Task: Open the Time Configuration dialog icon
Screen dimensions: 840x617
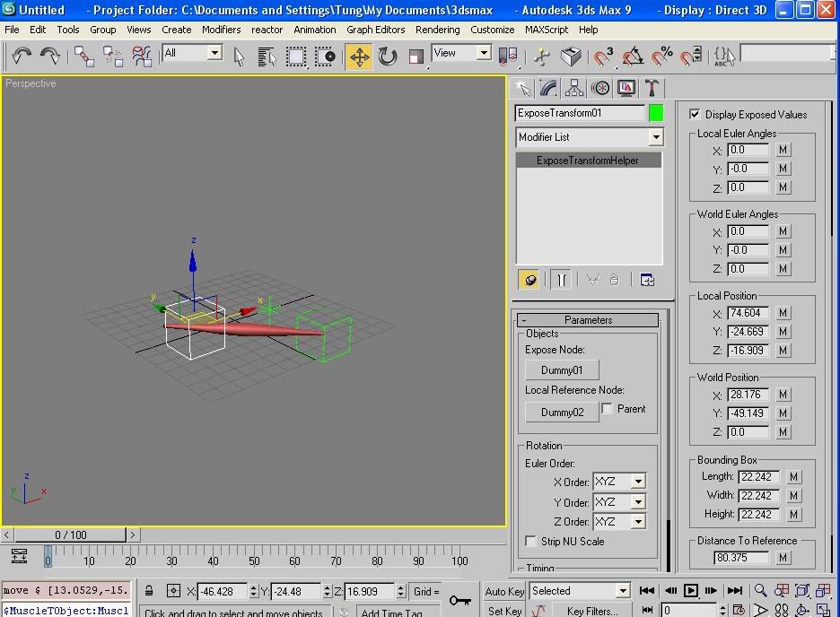Action: click(x=739, y=610)
